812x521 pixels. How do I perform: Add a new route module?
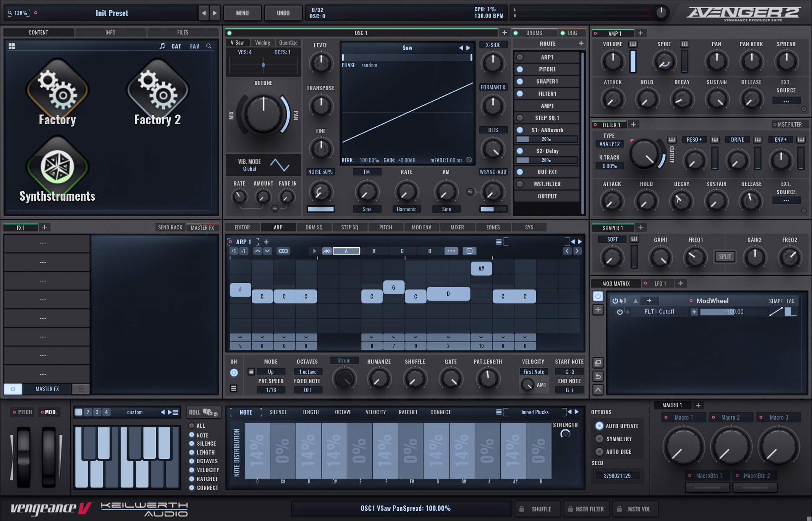pyautogui.click(x=581, y=44)
